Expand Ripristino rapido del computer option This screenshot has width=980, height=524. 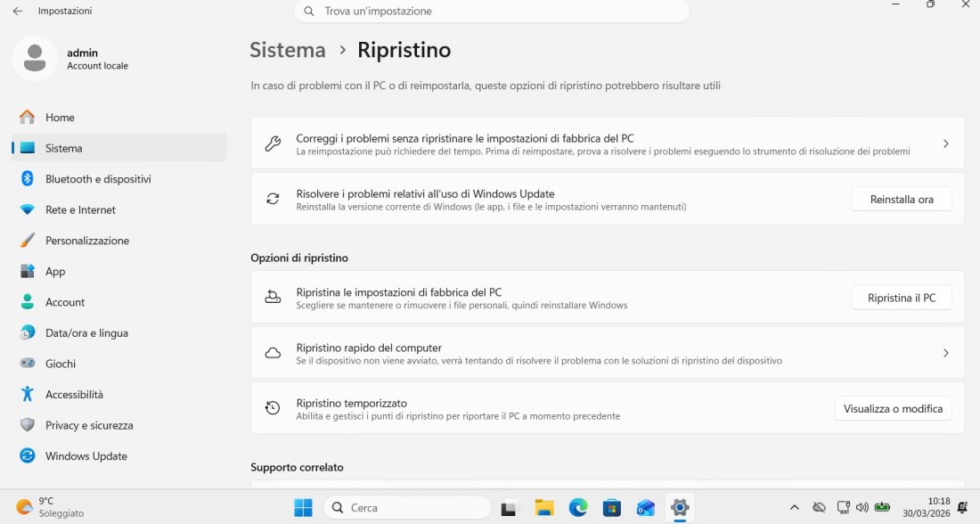[945, 353]
